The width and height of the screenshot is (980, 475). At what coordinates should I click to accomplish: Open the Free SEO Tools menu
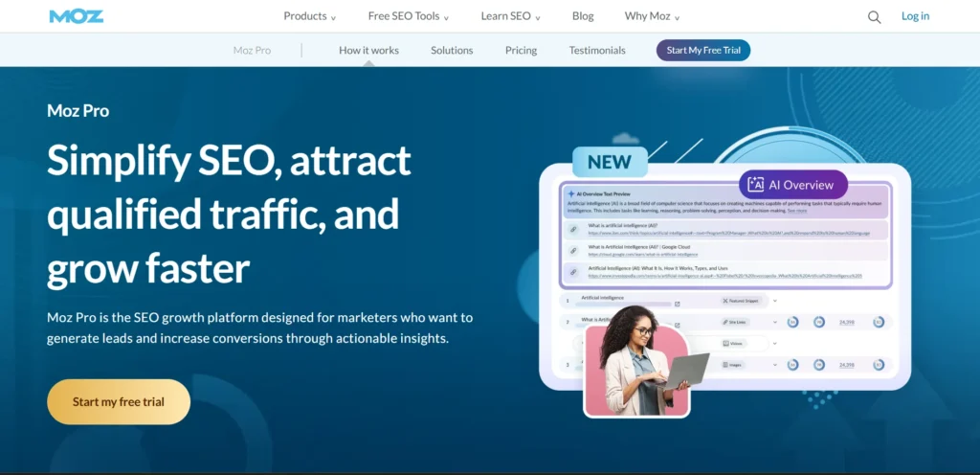coord(405,16)
